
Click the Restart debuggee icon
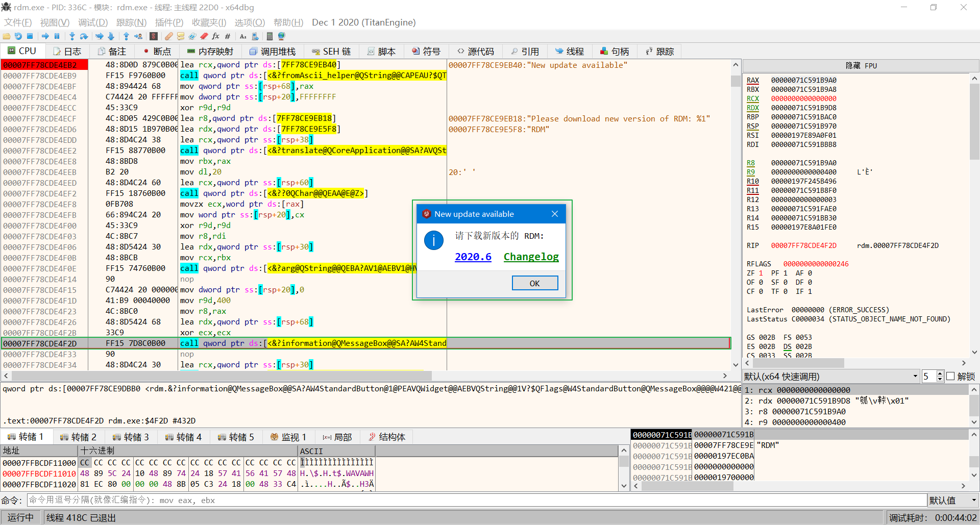[x=18, y=36]
